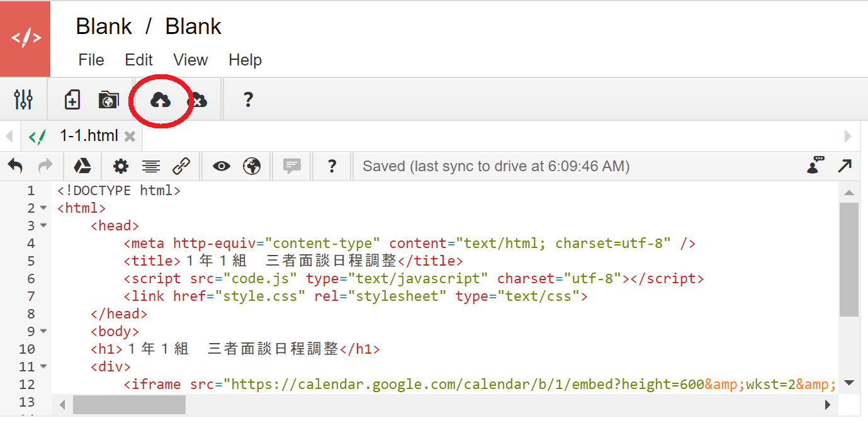Select the 1-1.html tab
868x423 pixels.
click(x=88, y=135)
